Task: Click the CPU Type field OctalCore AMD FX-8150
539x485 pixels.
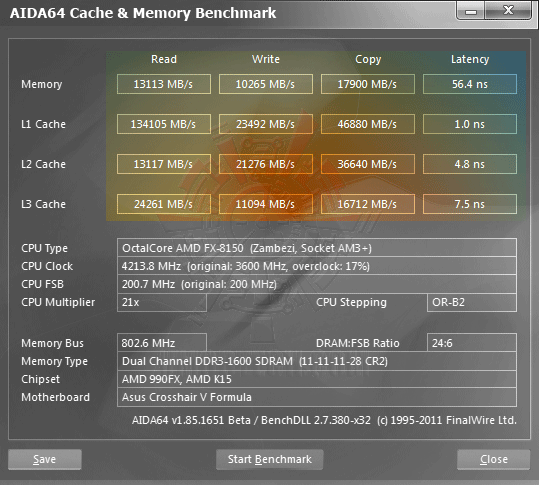Action: 317,247
